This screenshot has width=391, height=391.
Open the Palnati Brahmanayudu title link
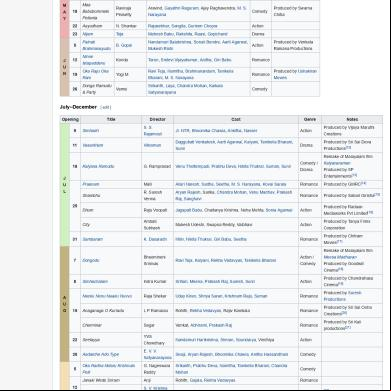tap(96, 45)
